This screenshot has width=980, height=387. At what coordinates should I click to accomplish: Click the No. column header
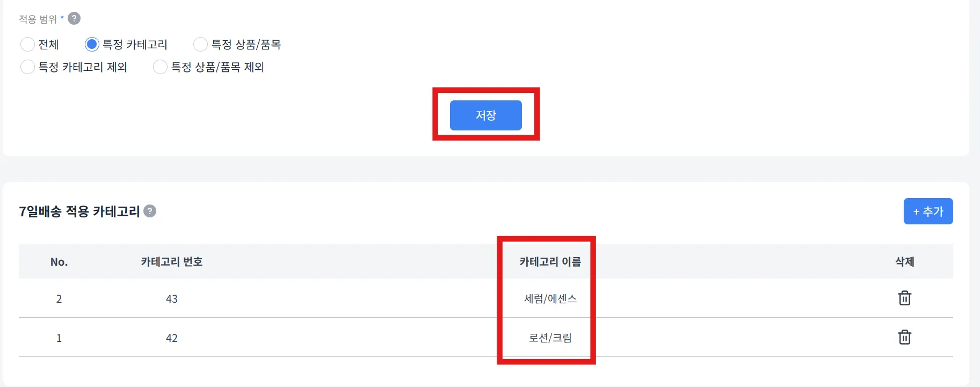pos(59,262)
